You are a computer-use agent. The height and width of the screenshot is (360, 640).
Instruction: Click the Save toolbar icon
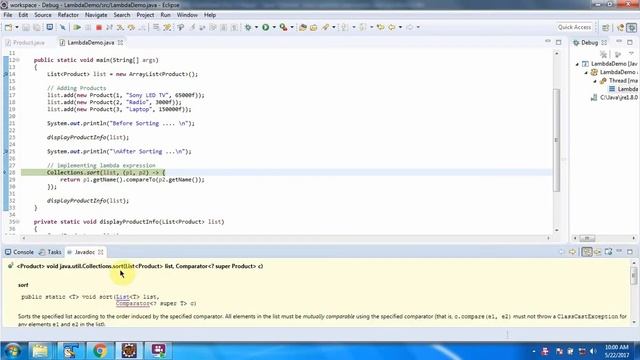coord(26,27)
